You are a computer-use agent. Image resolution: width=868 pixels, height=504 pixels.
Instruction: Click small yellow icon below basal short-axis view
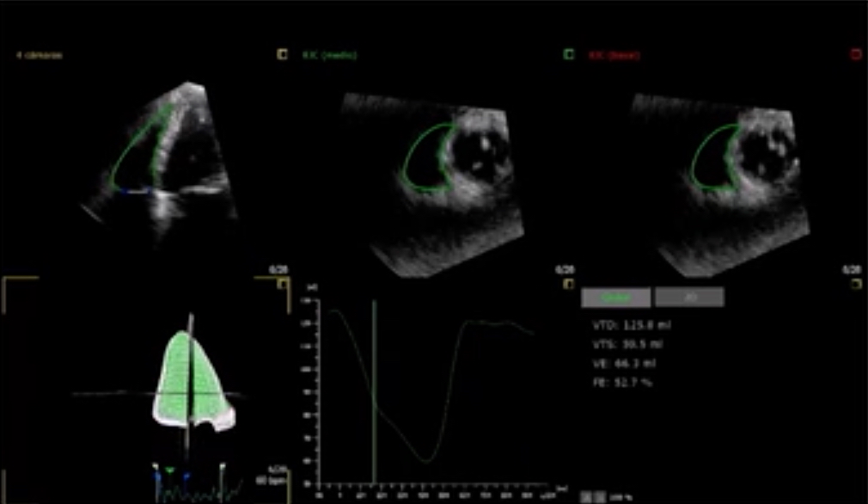pyautogui.click(x=855, y=284)
